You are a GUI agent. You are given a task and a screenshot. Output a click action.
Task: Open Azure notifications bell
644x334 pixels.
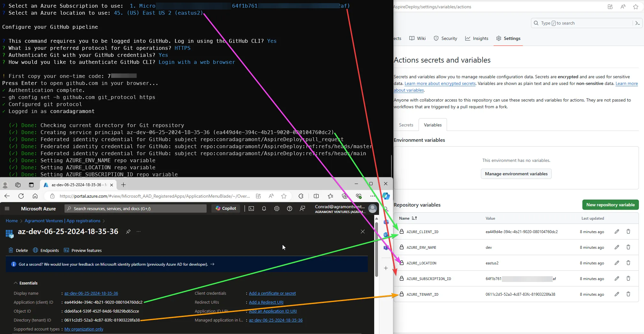pos(264,209)
